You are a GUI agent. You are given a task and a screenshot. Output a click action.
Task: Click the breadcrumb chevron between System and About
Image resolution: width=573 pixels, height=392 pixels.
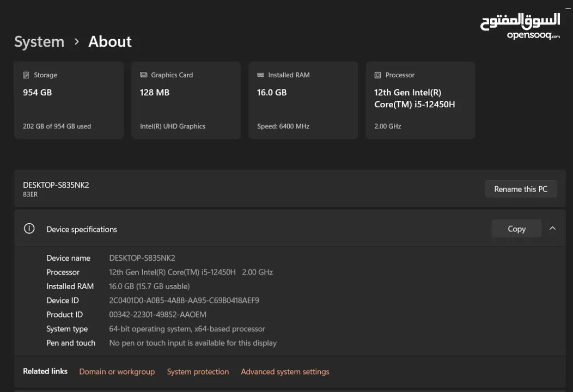(x=76, y=41)
